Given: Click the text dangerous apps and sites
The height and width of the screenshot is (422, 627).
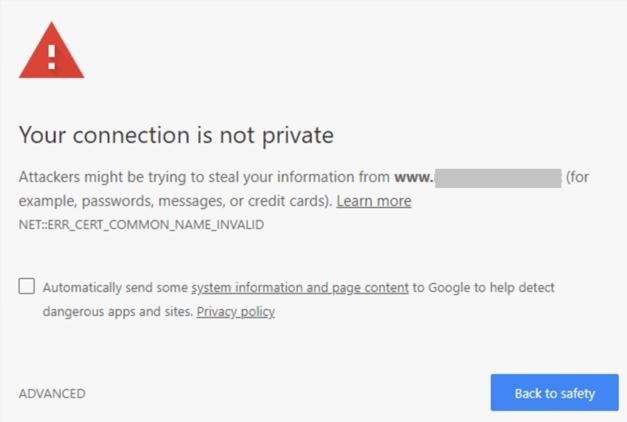Looking at the screenshot, I should [118, 312].
